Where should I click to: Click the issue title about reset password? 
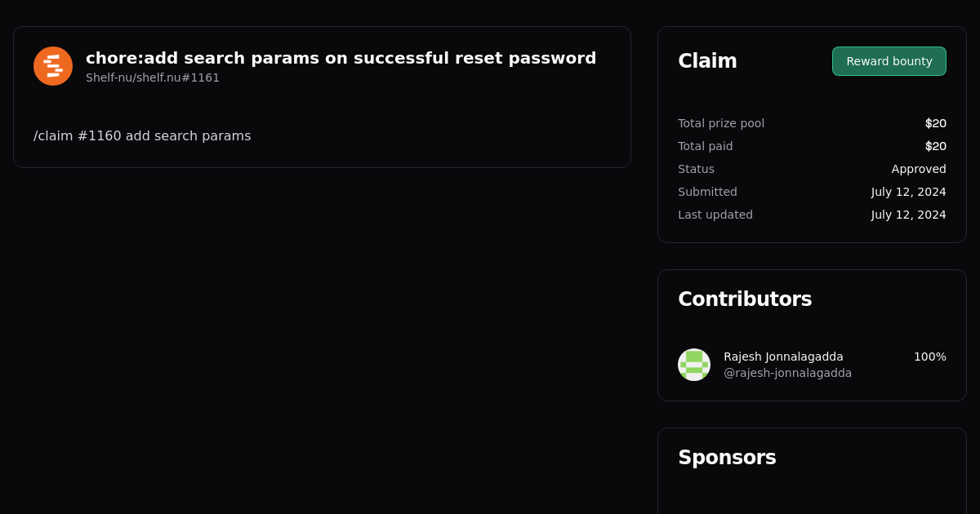(x=341, y=58)
